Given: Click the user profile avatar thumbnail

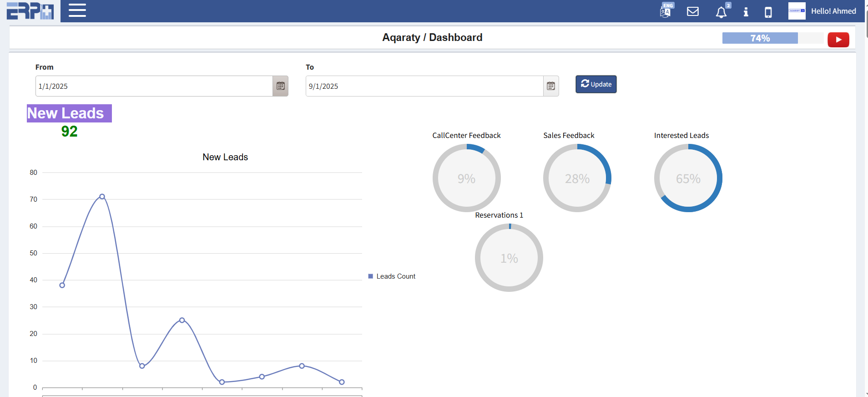Looking at the screenshot, I should 796,11.
